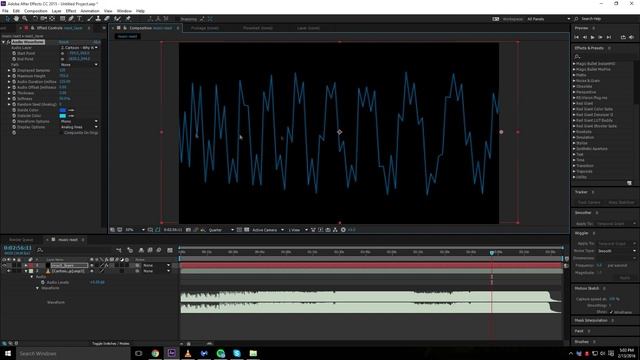The width and height of the screenshot is (640, 360).
Task: Click the Blue inside color swatch
Action: (x=62, y=110)
